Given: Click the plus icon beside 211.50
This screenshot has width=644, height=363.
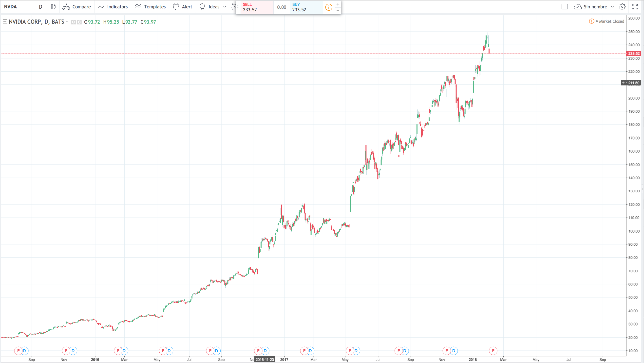Looking at the screenshot, I should (623, 83).
